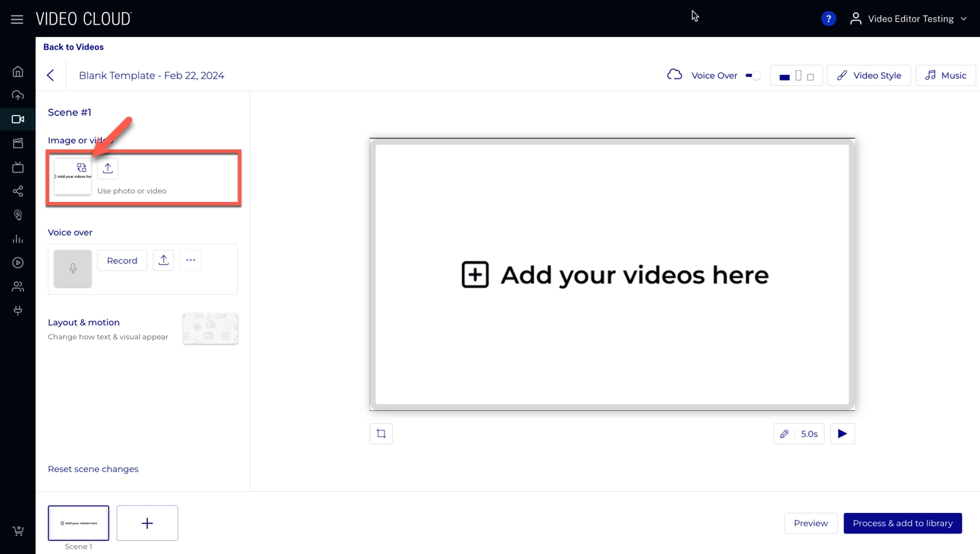Select landscape aspect ratio option

coord(784,76)
